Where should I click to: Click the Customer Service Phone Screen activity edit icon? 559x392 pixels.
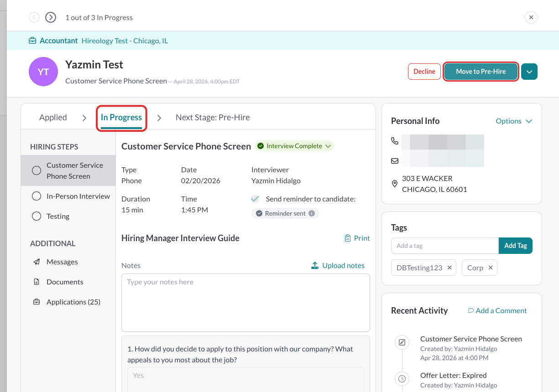[x=402, y=342]
